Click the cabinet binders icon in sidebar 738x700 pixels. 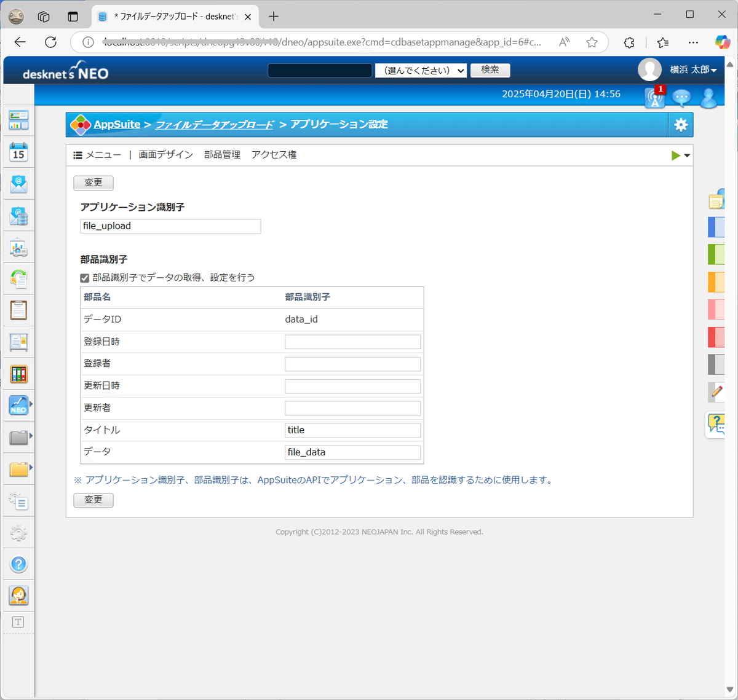pyautogui.click(x=18, y=373)
